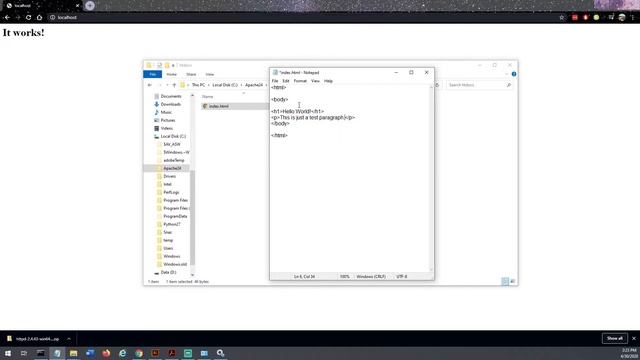
Task: Open View menu in Notepad
Action: (x=315, y=81)
